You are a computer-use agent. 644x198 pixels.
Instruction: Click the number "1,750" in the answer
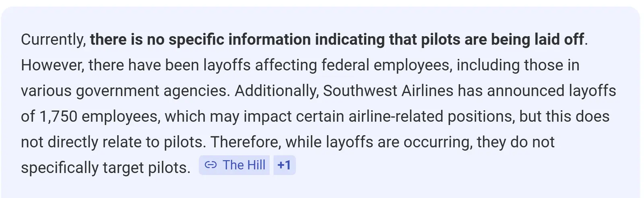coord(58,116)
